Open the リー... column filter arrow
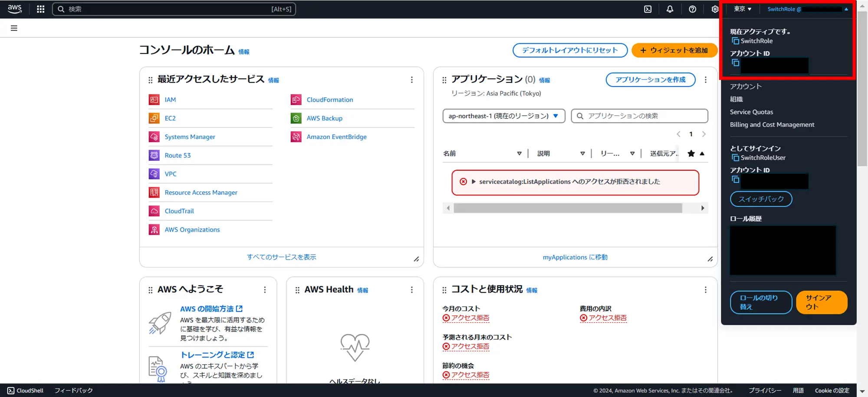 point(632,153)
